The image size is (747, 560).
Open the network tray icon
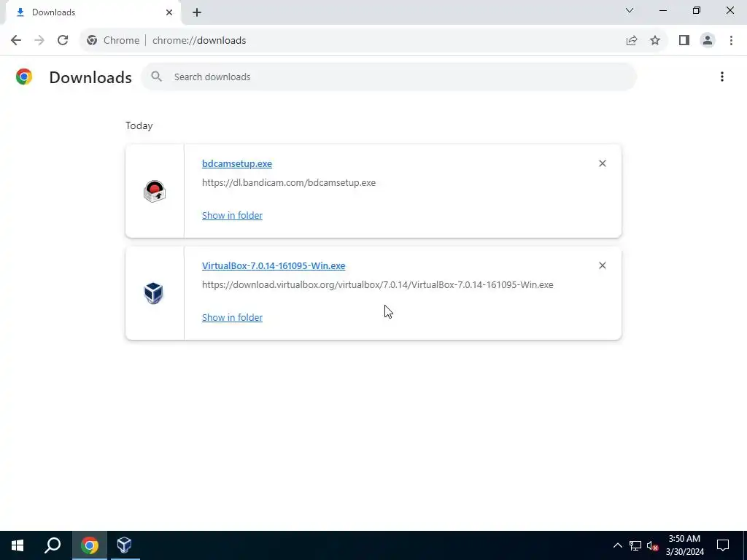click(635, 545)
